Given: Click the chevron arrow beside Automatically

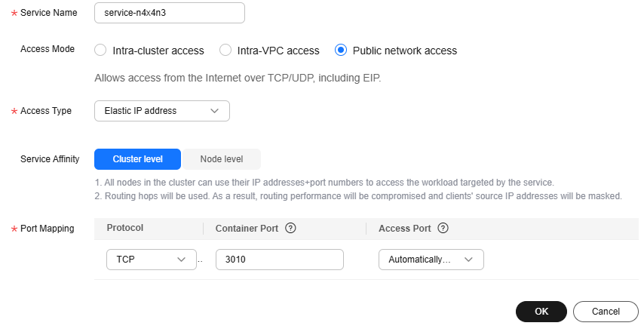Looking at the screenshot, I should [468, 260].
